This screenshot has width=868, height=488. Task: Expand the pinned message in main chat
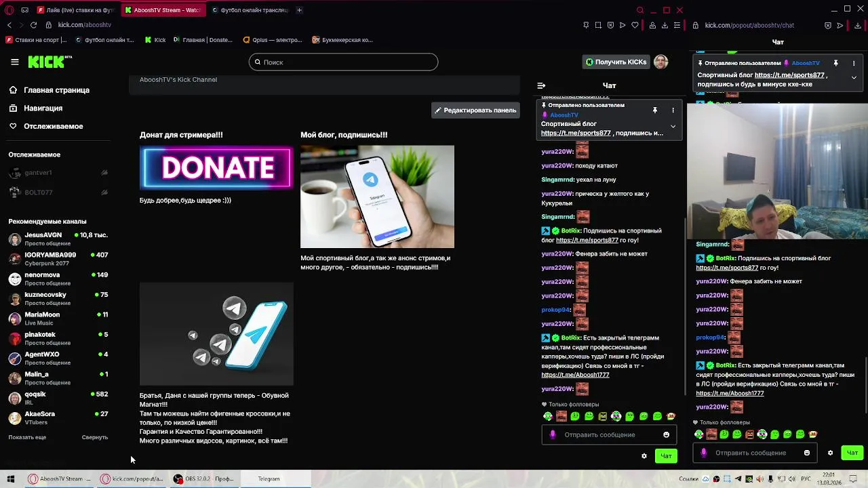tap(673, 126)
